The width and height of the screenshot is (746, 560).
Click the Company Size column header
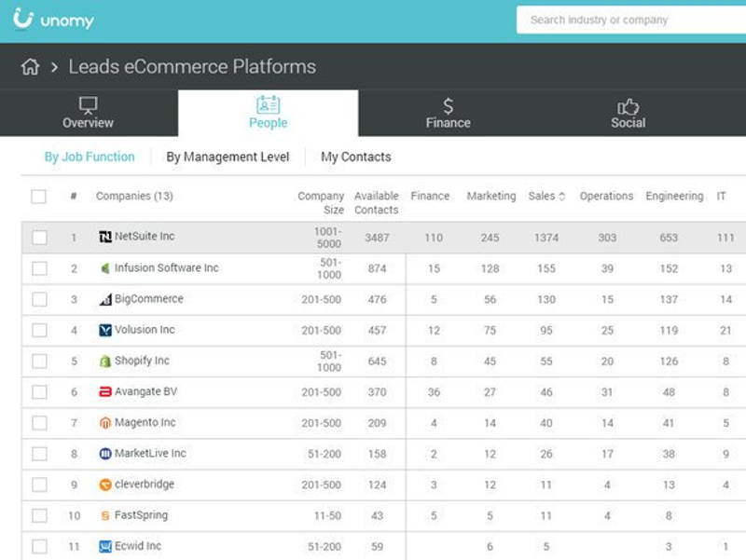tap(321, 203)
